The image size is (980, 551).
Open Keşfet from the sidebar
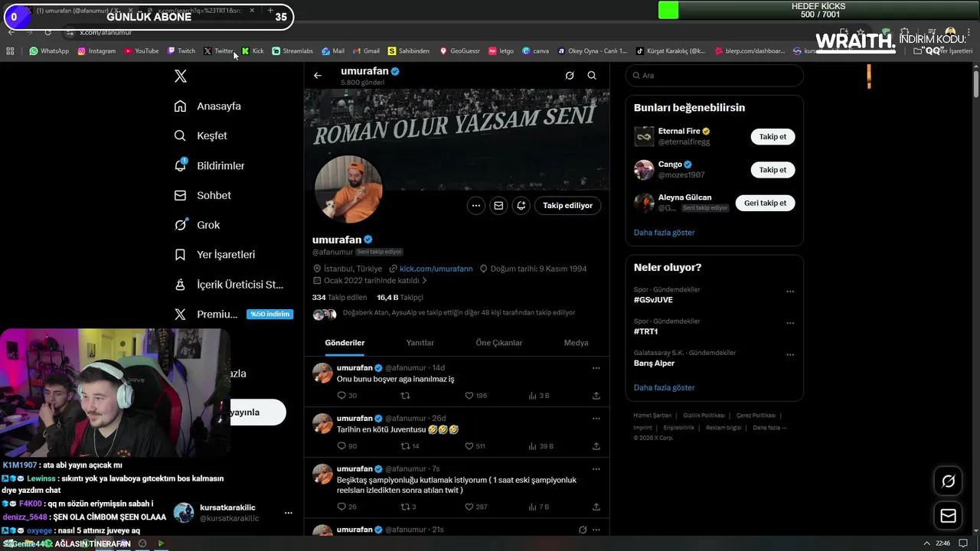[x=201, y=135]
